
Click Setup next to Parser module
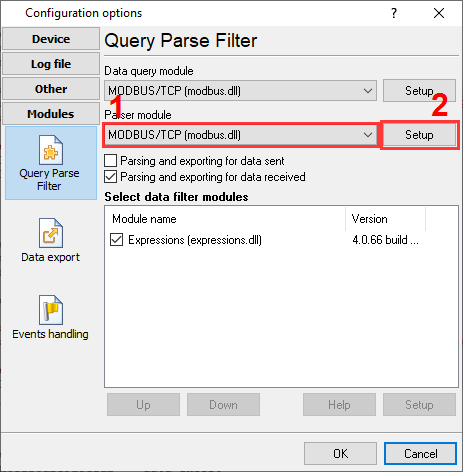[x=419, y=135]
